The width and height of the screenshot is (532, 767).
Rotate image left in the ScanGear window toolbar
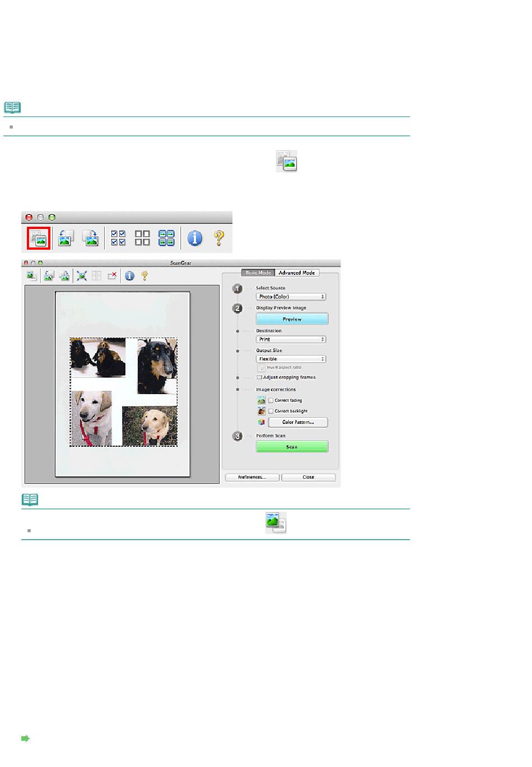click(x=49, y=275)
